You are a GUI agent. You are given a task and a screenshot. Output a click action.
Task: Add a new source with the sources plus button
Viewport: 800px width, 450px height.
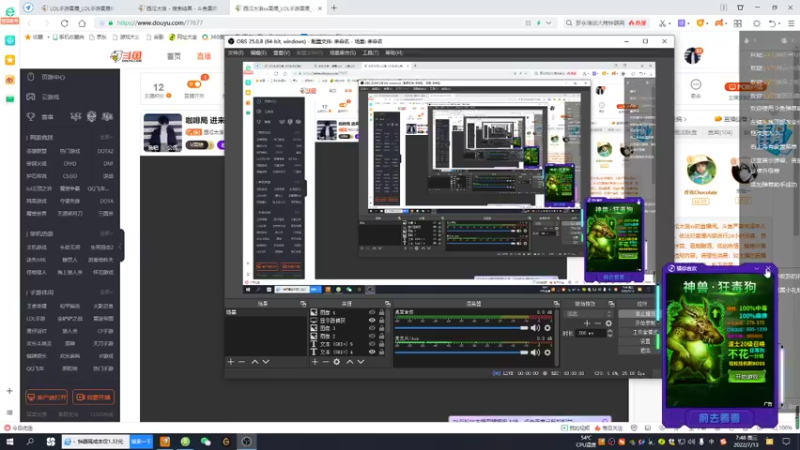315,362
